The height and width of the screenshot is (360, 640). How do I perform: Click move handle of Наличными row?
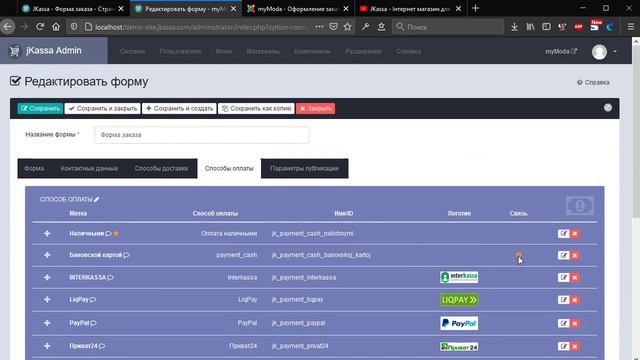pos(47,233)
